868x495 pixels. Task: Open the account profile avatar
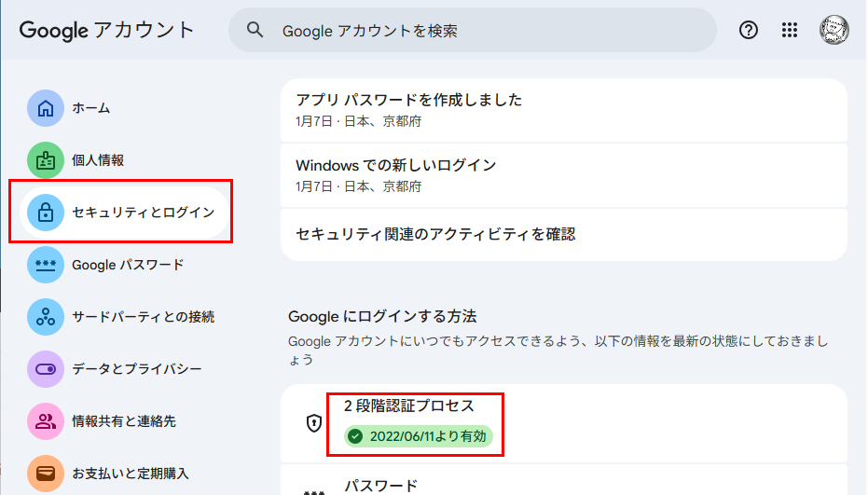click(x=834, y=30)
